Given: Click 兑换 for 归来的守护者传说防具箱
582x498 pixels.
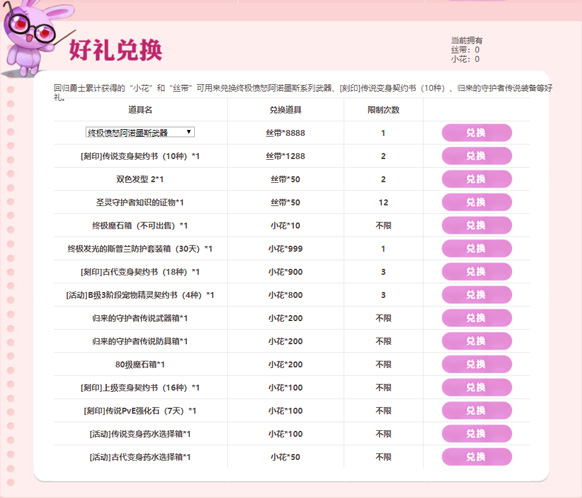Looking at the screenshot, I should [x=477, y=341].
